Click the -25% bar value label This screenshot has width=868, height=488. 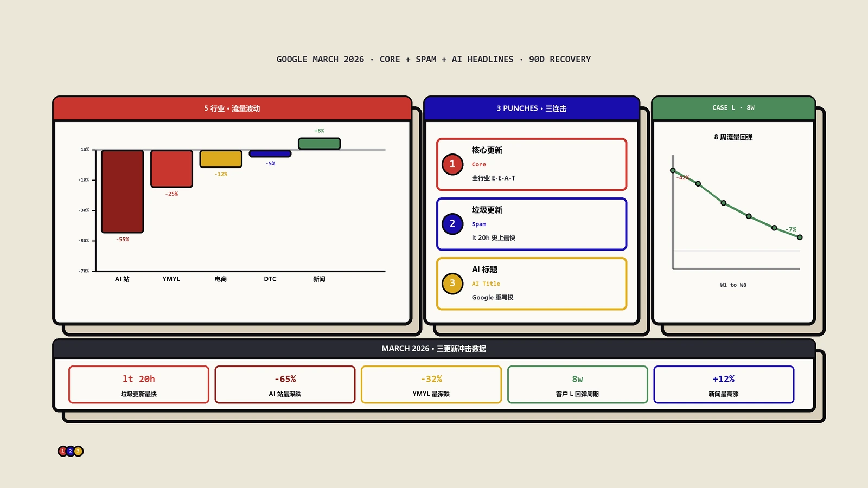click(x=171, y=194)
